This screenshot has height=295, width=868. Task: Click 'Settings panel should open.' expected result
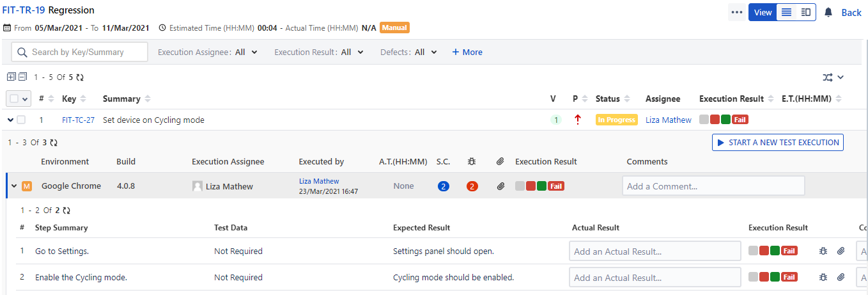(444, 251)
